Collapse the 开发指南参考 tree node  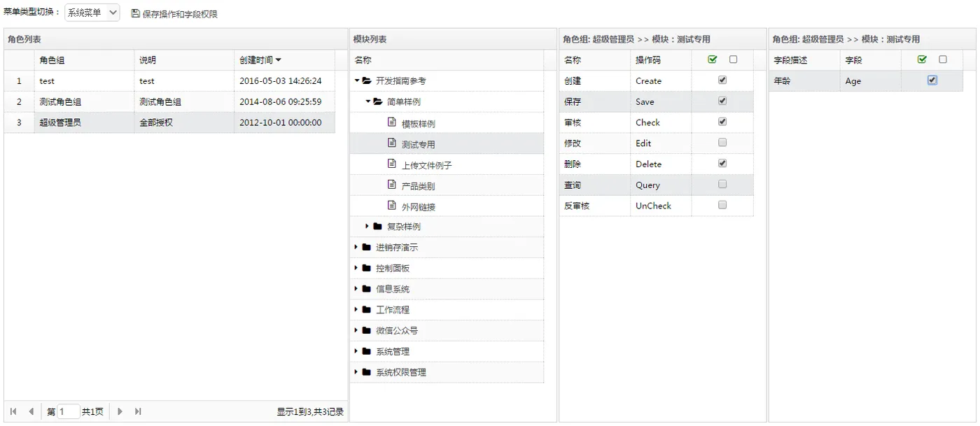357,81
